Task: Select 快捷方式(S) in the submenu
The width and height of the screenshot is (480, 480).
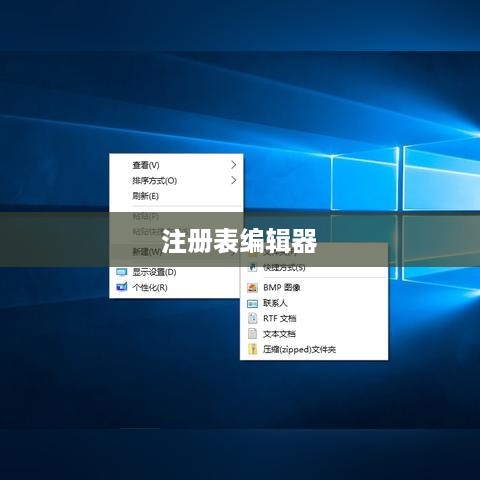Action: (314, 267)
